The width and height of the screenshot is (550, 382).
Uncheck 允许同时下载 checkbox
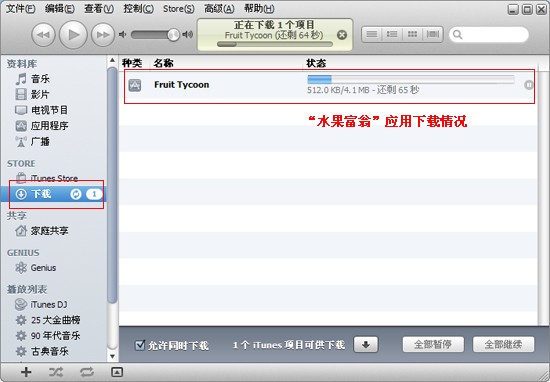[x=140, y=345]
